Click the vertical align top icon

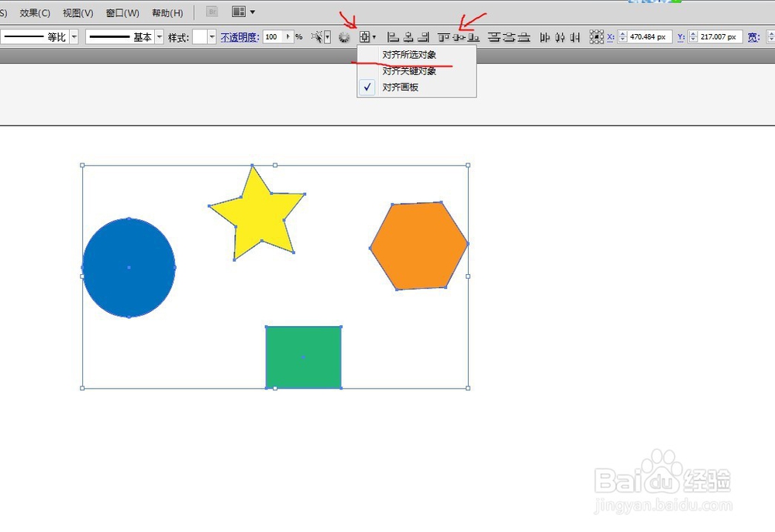443,37
